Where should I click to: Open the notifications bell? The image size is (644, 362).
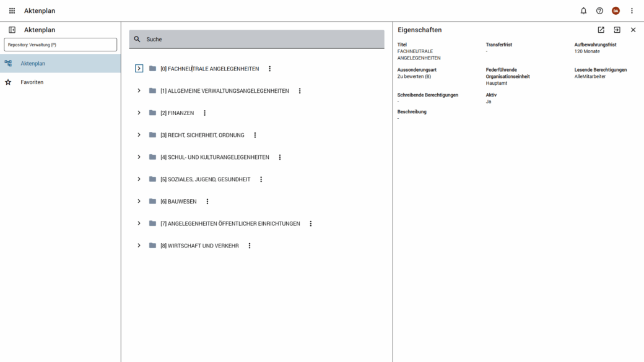click(583, 11)
